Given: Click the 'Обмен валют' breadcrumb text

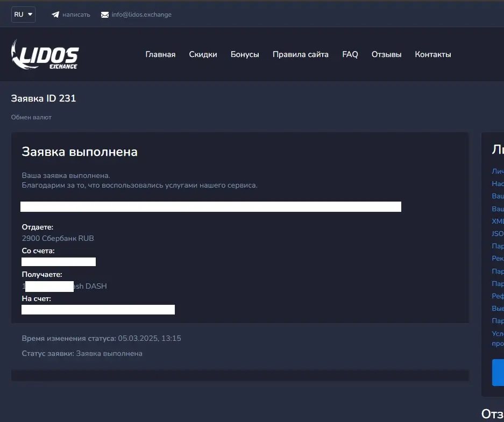Looking at the screenshot, I should pyautogui.click(x=31, y=117).
